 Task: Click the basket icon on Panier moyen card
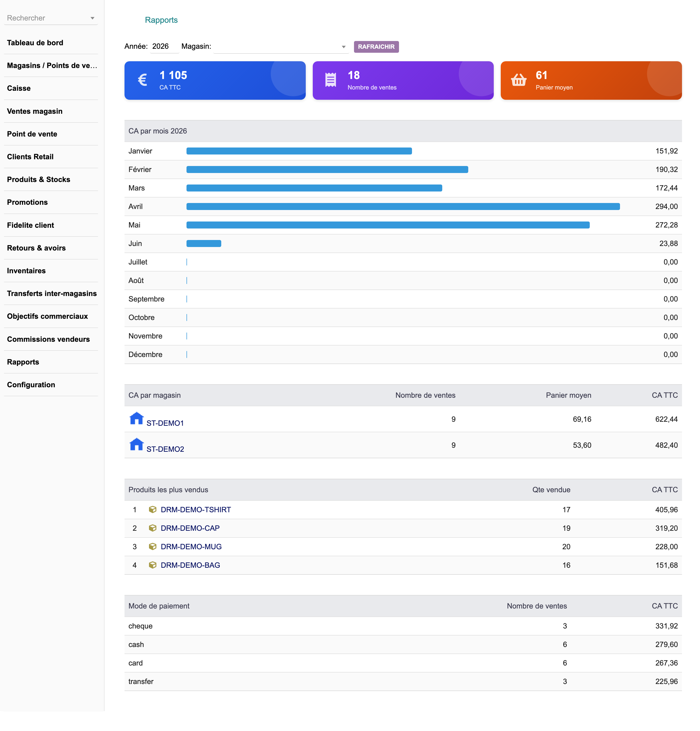518,80
